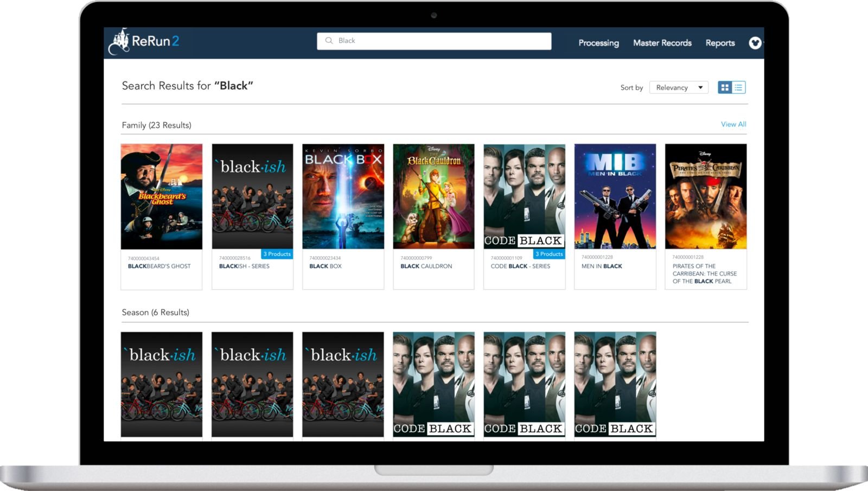Viewport: 868px width, 491px height.
Task: Click the "BLACKISH - SERIES" title text
Action: (244, 266)
